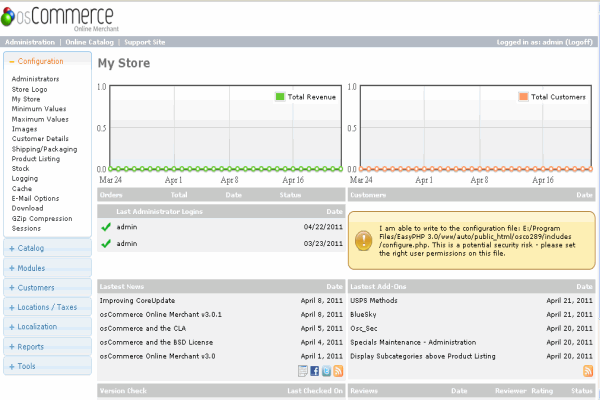Click the Total Revenue chart area
The width and height of the screenshot is (600, 400).
[226, 126]
